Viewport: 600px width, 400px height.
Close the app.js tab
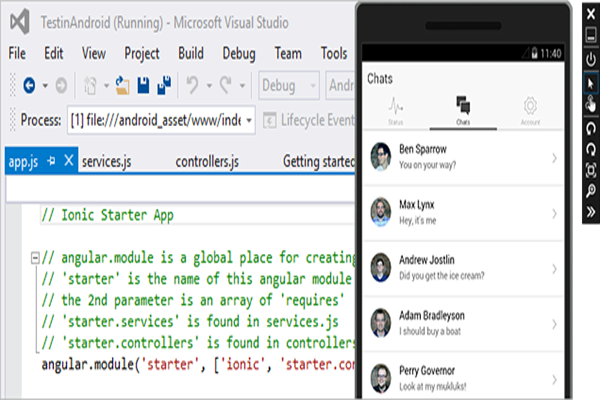[x=68, y=160]
